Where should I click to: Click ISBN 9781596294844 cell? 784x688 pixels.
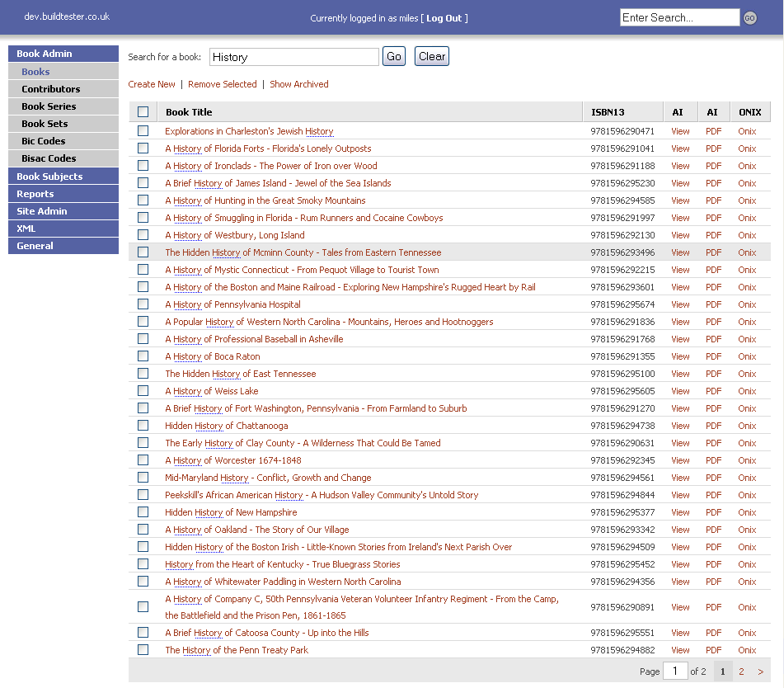pos(622,495)
